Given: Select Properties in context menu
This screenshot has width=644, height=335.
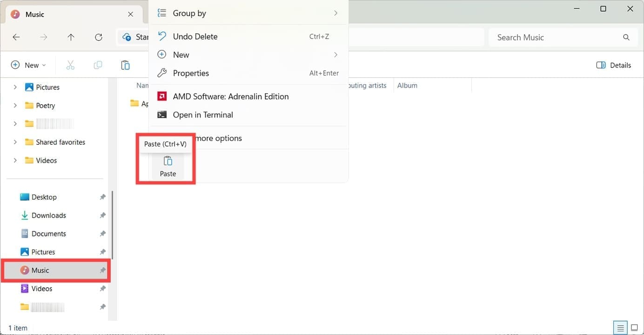Looking at the screenshot, I should [x=248, y=73].
